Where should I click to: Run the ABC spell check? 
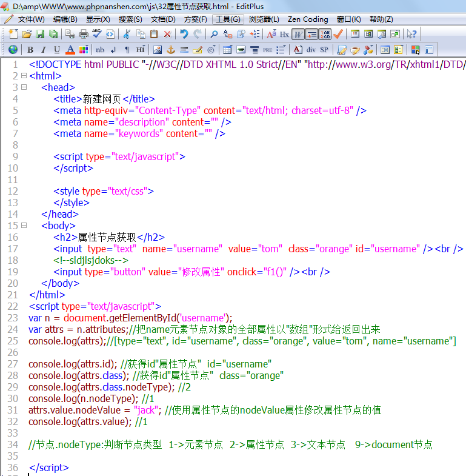[x=97, y=34]
